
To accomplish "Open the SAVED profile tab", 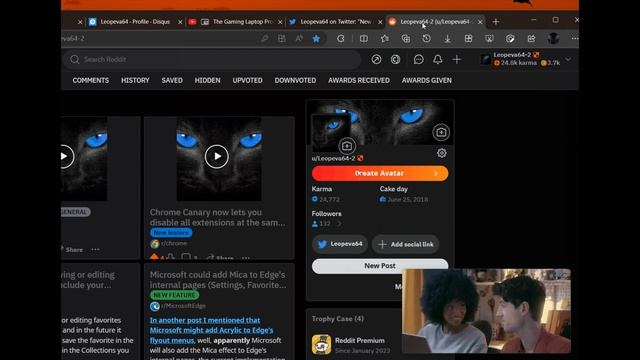I will tap(172, 80).
